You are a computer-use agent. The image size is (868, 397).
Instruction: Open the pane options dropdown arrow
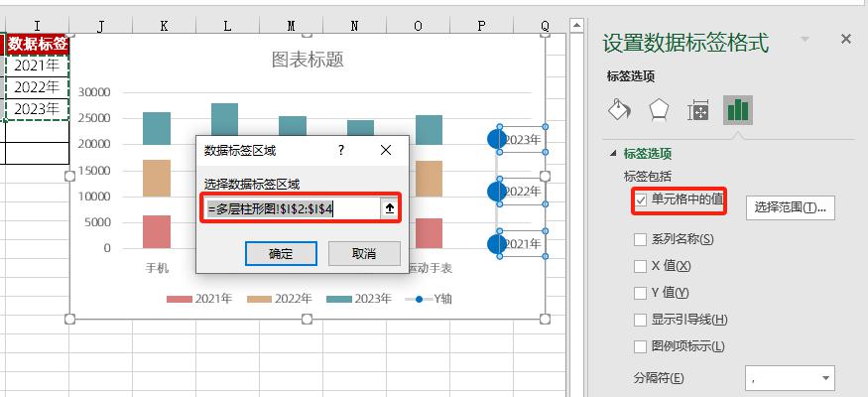(806, 39)
